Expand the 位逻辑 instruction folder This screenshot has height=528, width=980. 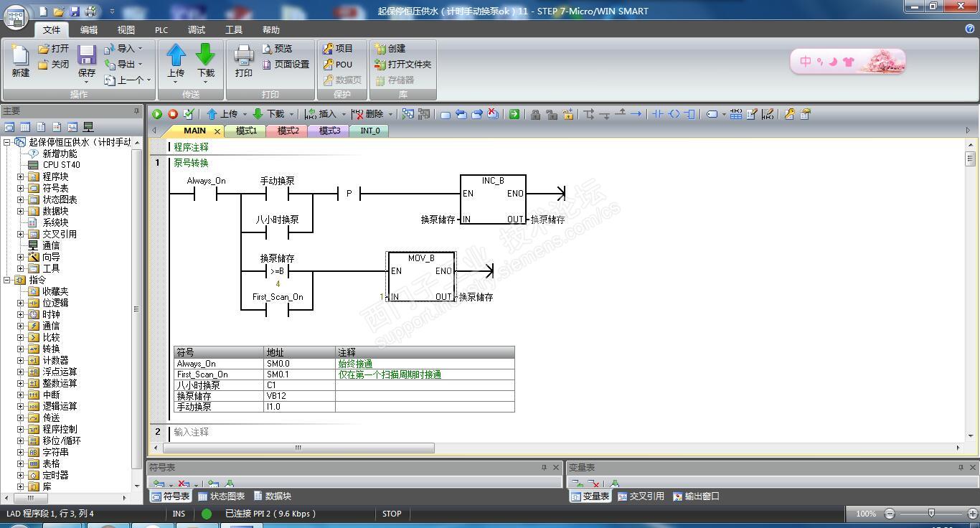tap(21, 303)
